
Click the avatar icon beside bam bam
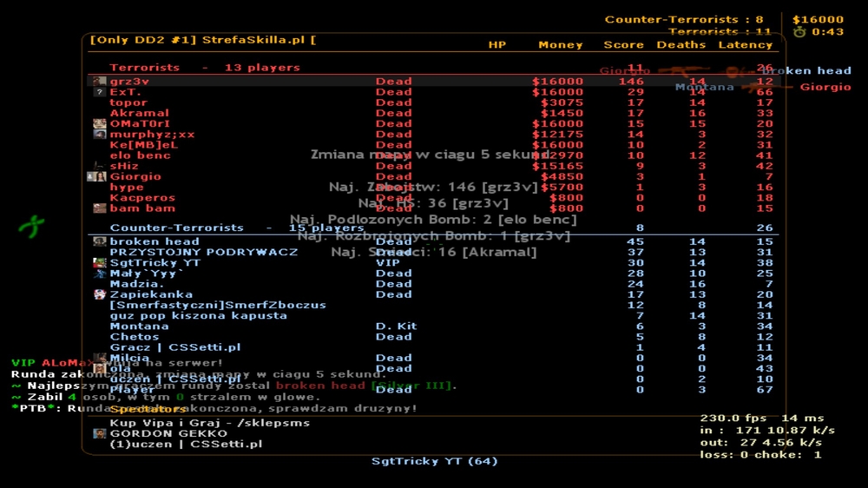click(99, 208)
